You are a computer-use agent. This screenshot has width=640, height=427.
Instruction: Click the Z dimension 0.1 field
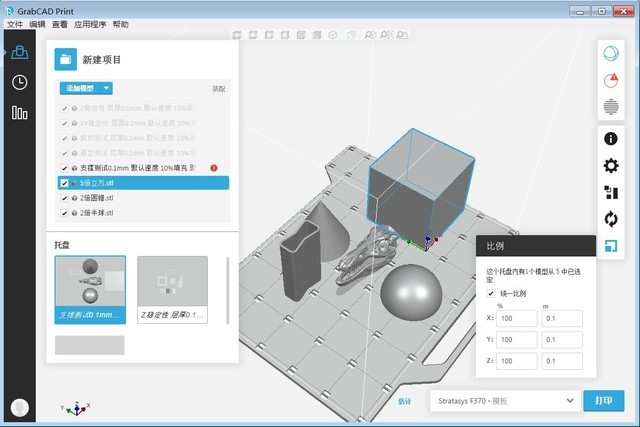click(562, 361)
